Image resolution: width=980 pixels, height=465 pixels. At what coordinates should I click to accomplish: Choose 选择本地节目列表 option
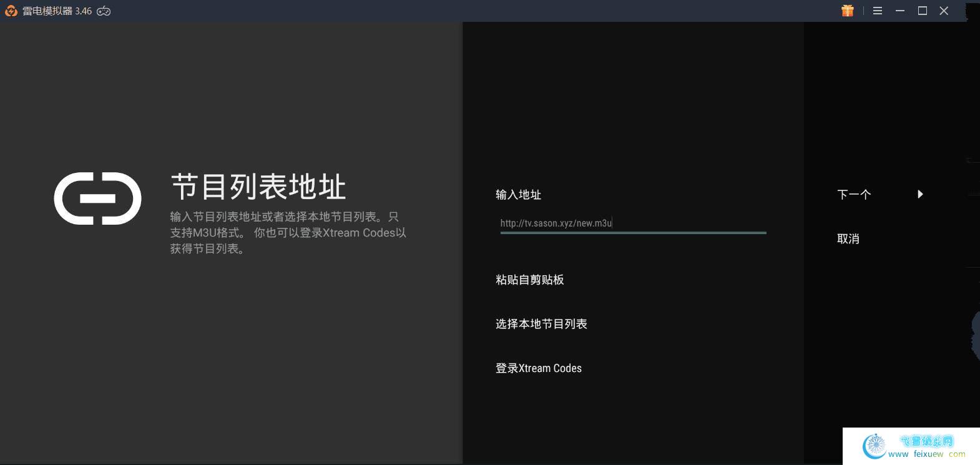pyautogui.click(x=541, y=324)
